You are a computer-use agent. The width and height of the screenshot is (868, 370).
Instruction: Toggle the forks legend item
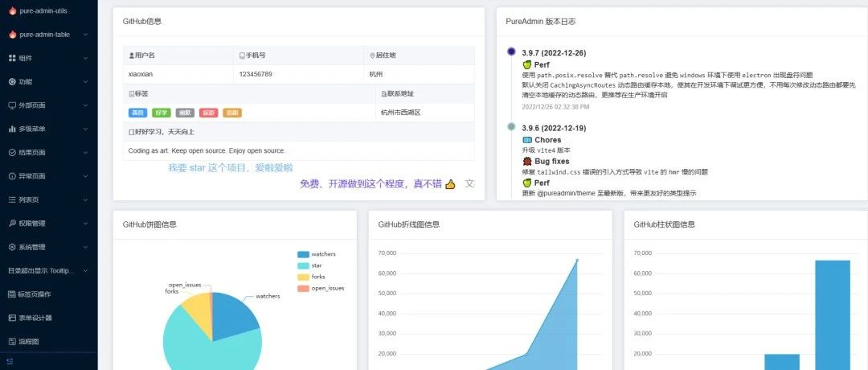tap(311, 277)
